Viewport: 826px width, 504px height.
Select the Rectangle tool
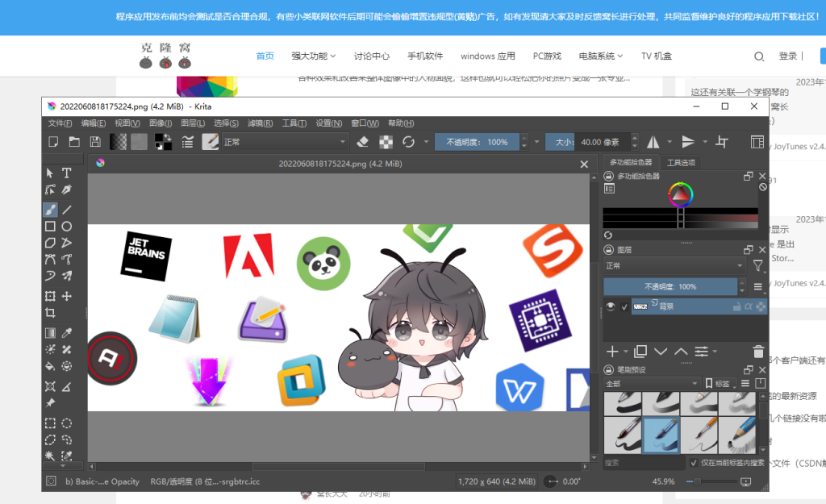click(50, 227)
